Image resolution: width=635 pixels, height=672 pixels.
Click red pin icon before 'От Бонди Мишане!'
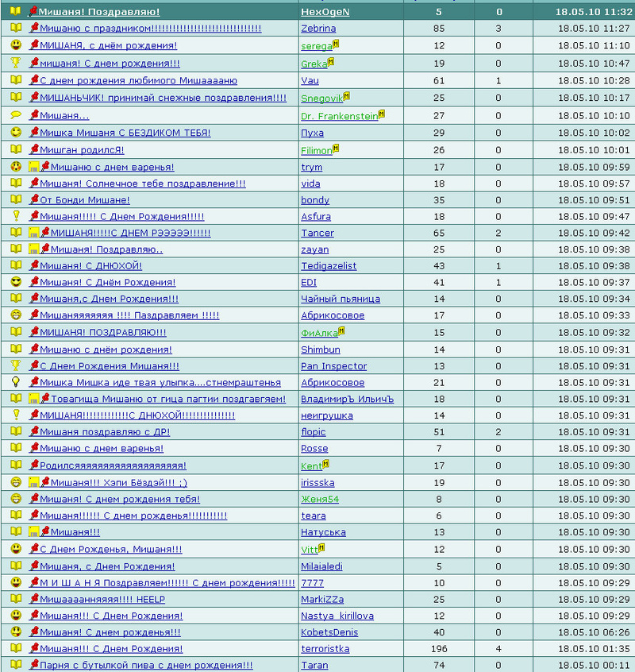[x=34, y=199]
